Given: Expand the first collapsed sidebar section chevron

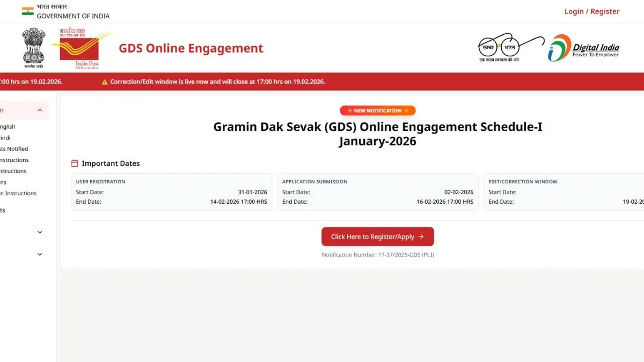Looking at the screenshot, I should 40,232.
